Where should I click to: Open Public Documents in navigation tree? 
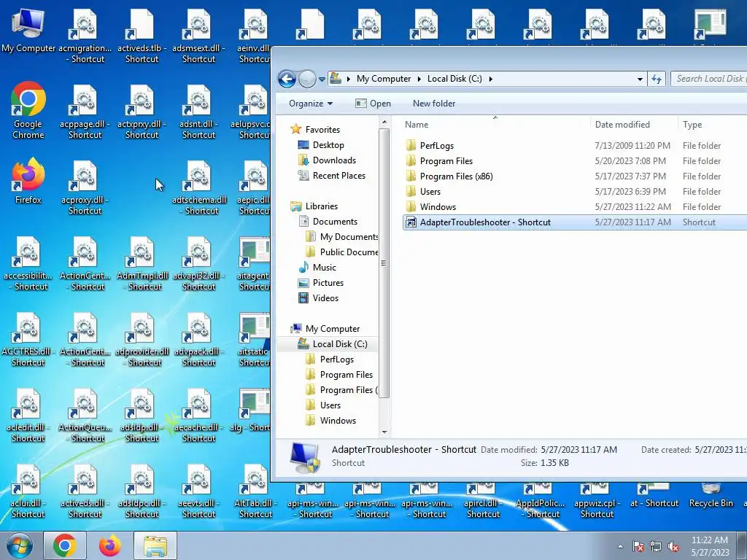point(348,252)
